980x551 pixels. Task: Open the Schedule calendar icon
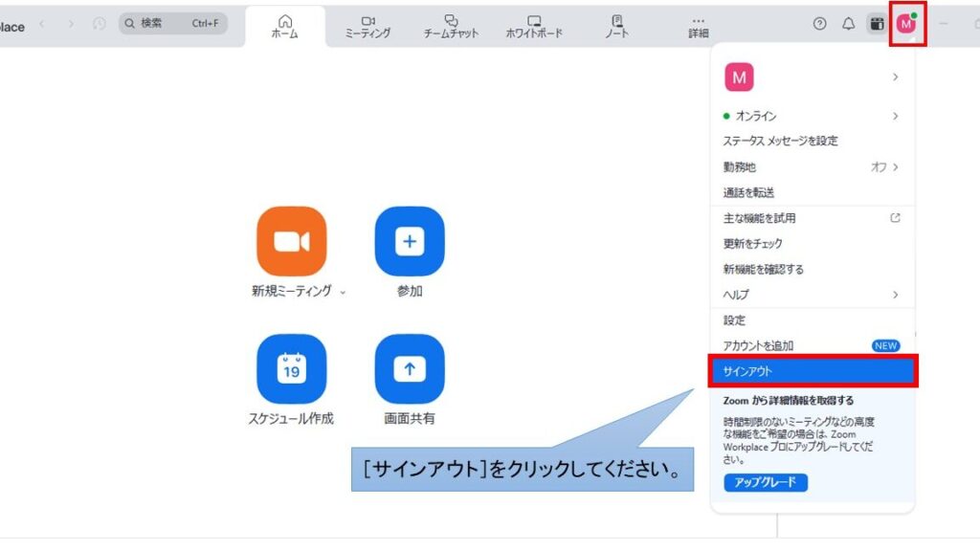coord(292,368)
